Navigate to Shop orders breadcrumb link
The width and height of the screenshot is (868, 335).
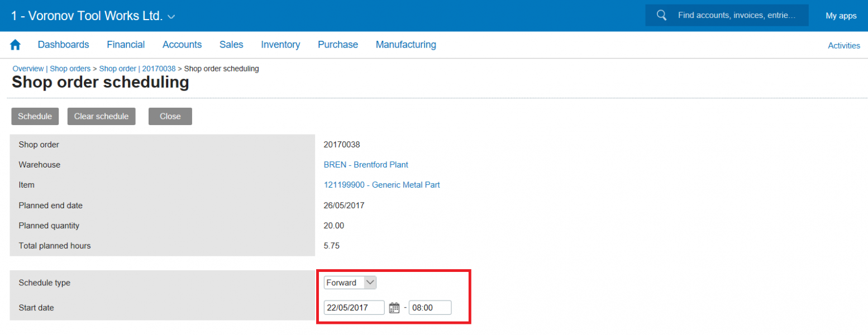[70, 69]
